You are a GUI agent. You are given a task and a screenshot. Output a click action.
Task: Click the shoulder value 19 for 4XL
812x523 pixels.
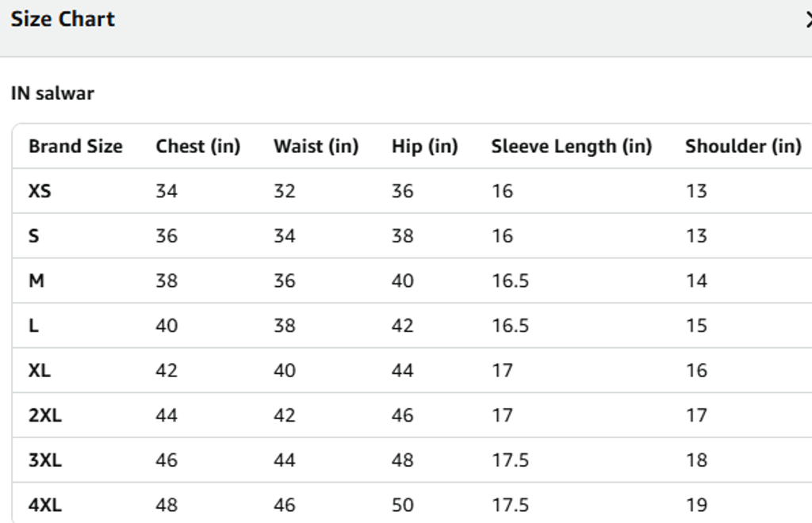pyautogui.click(x=696, y=505)
